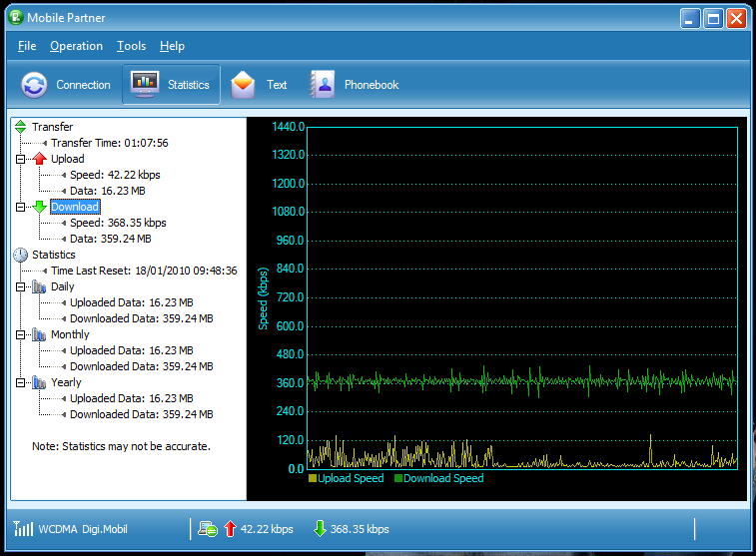756x556 pixels.
Task: Select Download Speed: 368.35 kbps row
Action: 118,223
